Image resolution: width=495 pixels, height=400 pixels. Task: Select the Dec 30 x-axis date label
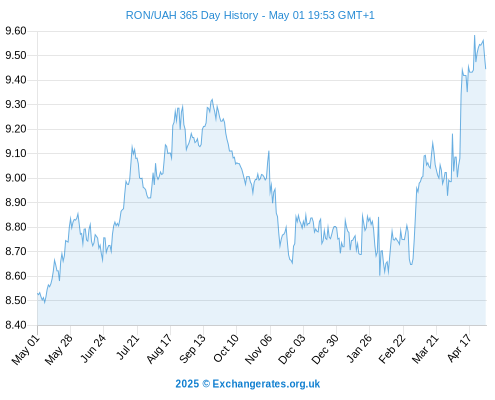[x=325, y=349]
